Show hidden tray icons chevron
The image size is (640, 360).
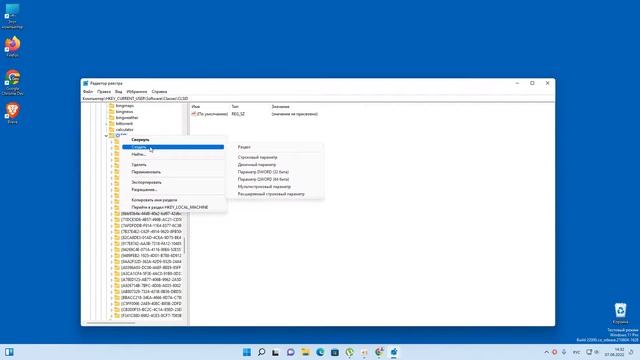click(x=547, y=352)
